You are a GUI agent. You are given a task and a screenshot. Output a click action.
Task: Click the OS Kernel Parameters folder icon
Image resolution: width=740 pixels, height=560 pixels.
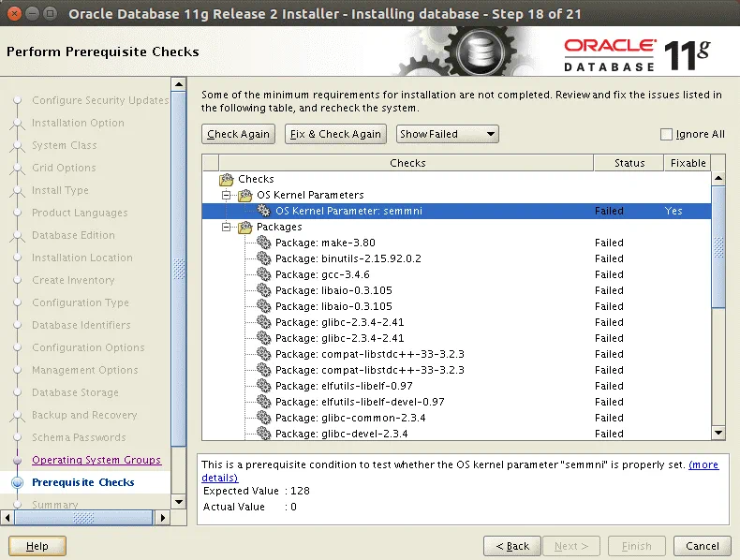(245, 195)
